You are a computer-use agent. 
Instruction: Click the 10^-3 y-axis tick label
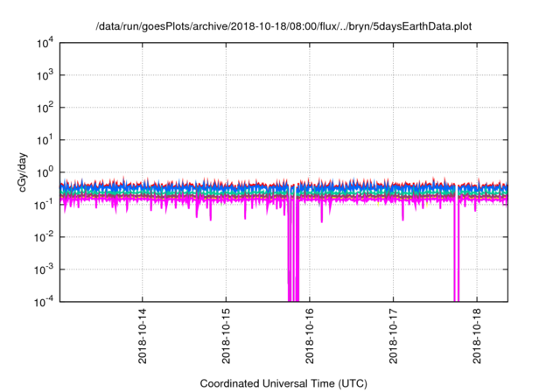pos(44,269)
